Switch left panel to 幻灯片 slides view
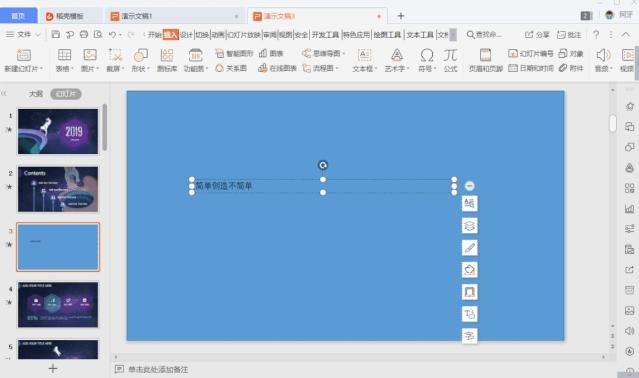Screen dimensions: 639x378 tap(66, 94)
